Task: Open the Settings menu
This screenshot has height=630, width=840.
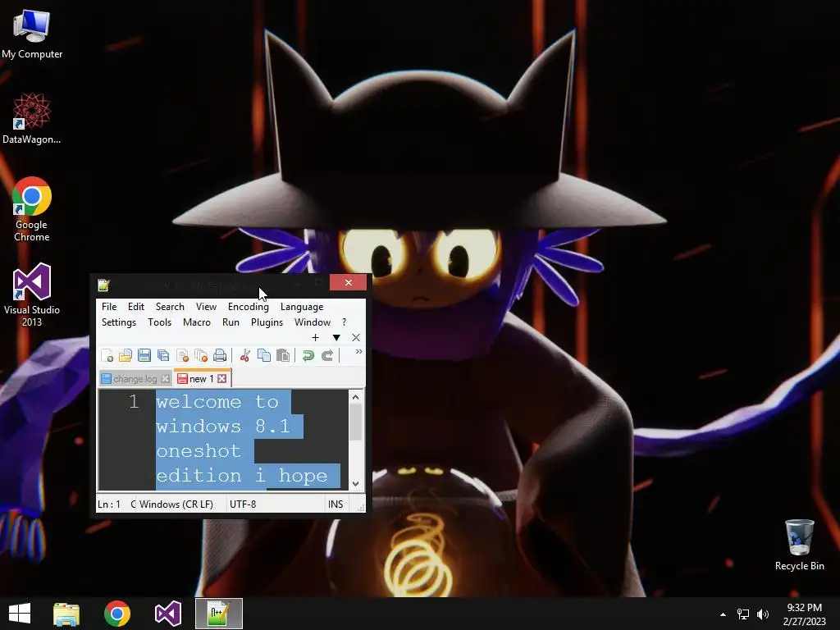Action: click(119, 322)
